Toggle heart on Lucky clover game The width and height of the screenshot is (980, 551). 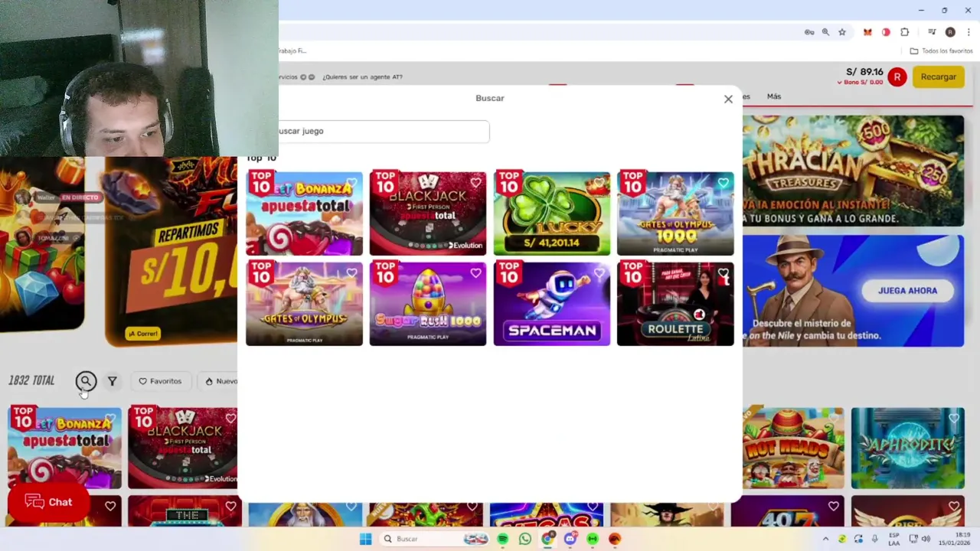tap(599, 183)
